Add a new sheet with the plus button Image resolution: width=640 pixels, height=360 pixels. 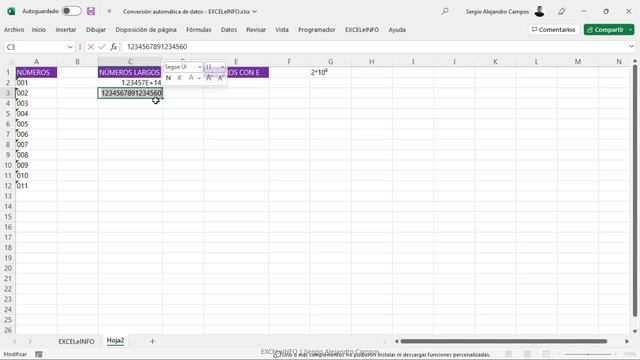(x=152, y=341)
